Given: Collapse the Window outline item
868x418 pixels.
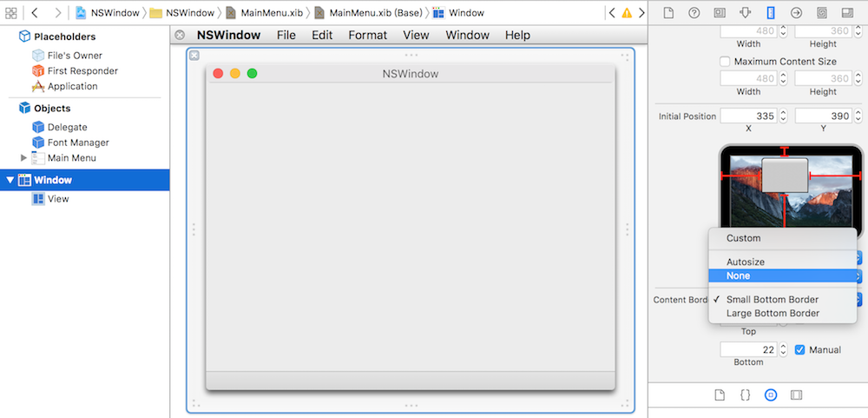Looking at the screenshot, I should (10, 180).
